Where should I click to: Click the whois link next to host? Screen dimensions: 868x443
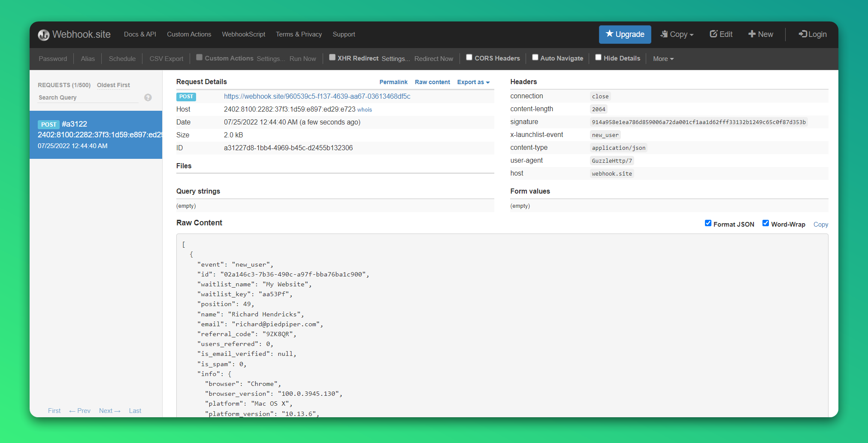coord(364,110)
